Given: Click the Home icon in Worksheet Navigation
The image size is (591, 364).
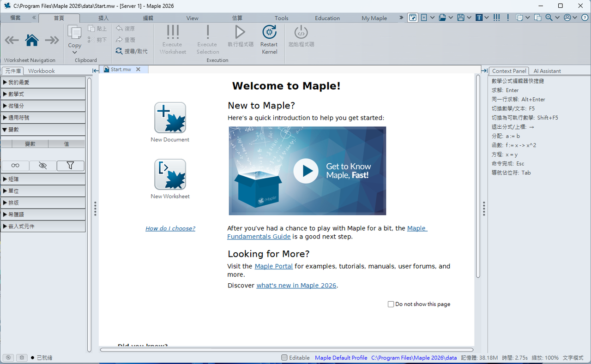Looking at the screenshot, I should [32, 40].
